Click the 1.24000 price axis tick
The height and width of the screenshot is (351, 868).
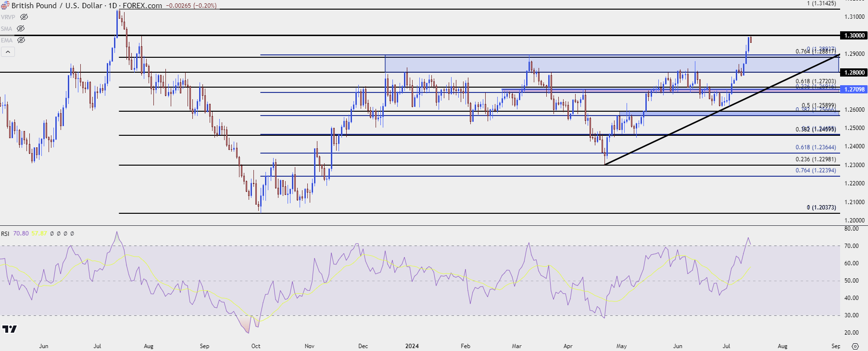855,146
